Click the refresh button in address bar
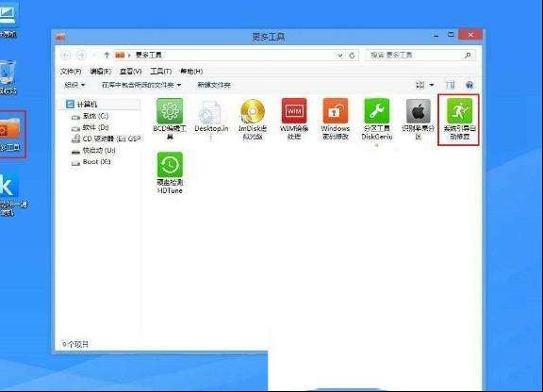543x392 pixels. (x=352, y=56)
